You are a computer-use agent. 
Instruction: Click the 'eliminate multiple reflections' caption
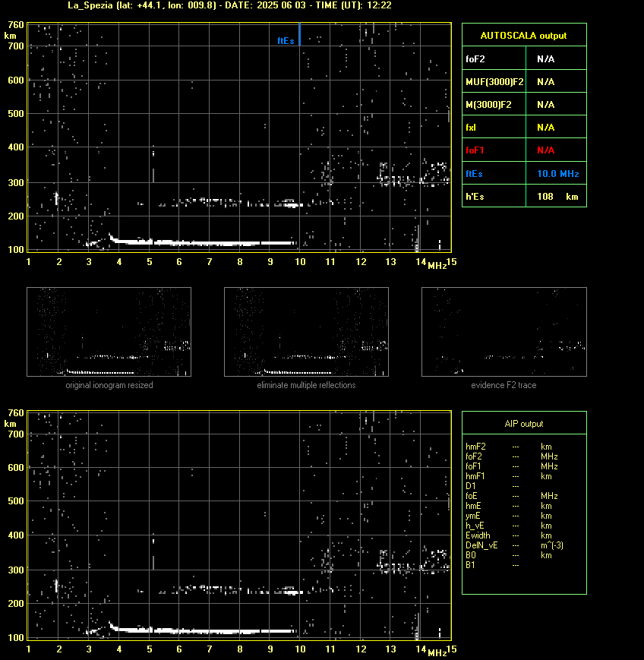pos(306,385)
